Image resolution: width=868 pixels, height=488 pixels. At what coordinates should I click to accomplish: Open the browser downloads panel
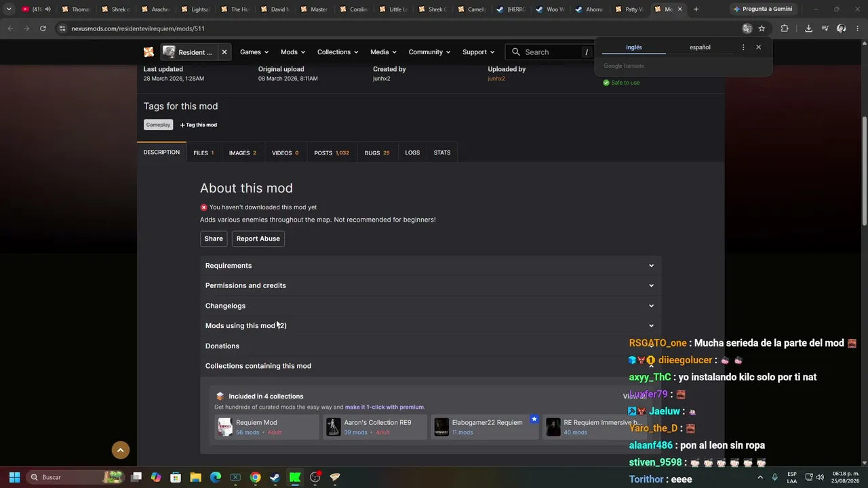(808, 28)
